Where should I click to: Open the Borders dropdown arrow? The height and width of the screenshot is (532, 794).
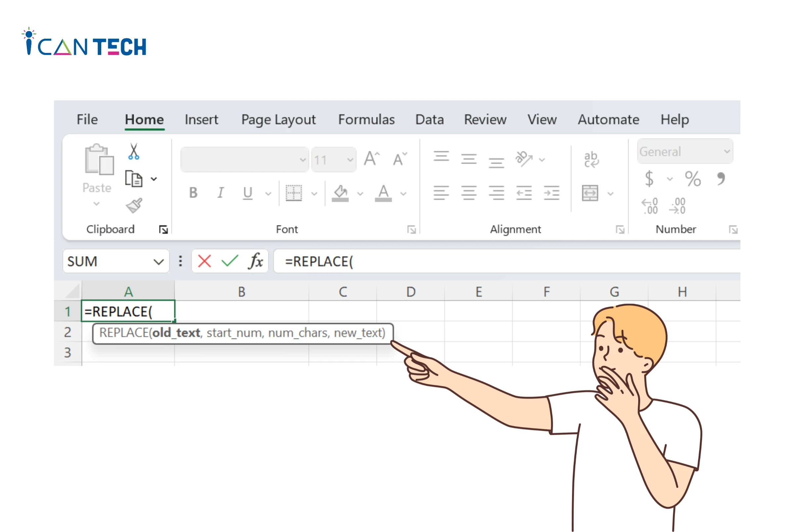tap(314, 194)
